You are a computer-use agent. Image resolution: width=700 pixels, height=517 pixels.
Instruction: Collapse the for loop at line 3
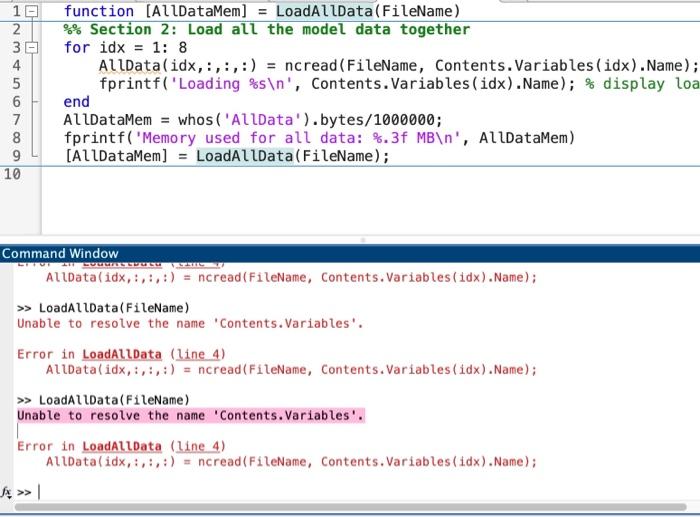pos(31,48)
